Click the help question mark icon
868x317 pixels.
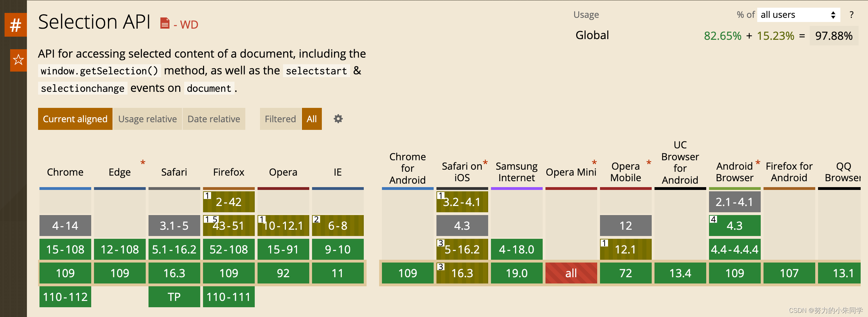coord(852,15)
